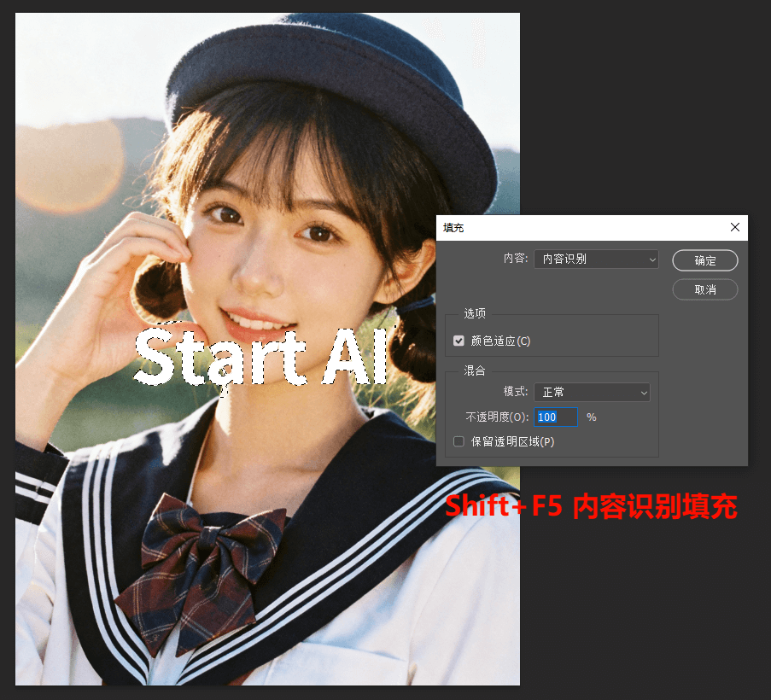Enable the 保留透明区域(P) option
The width and height of the screenshot is (771, 700).
point(459,441)
